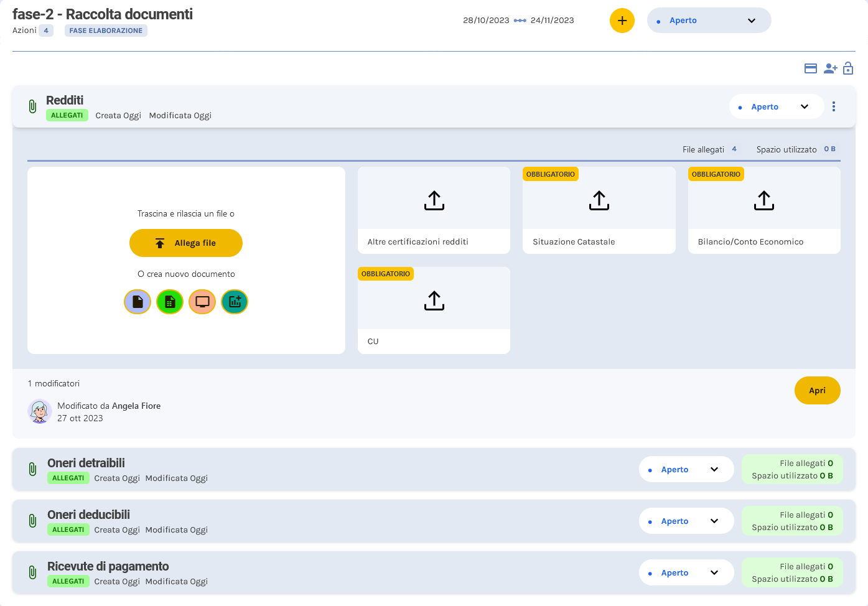Open the Redditi three-dot menu
This screenshot has width=868, height=606.
pyautogui.click(x=834, y=106)
